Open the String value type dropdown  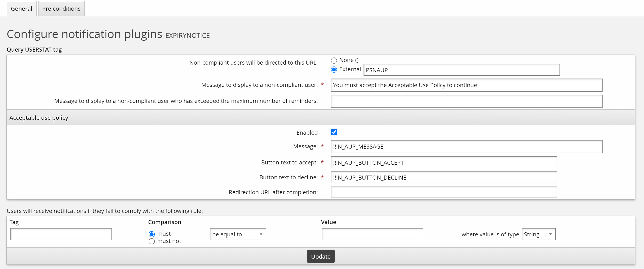pyautogui.click(x=538, y=234)
